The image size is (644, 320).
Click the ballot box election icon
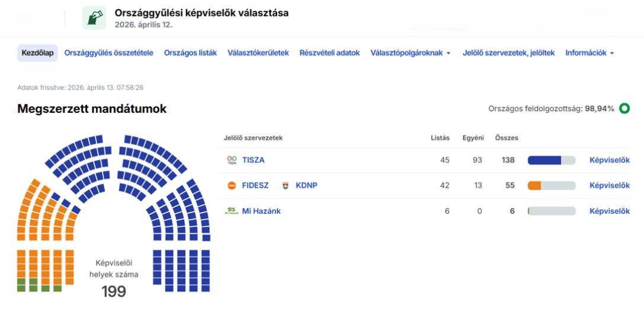tap(94, 18)
